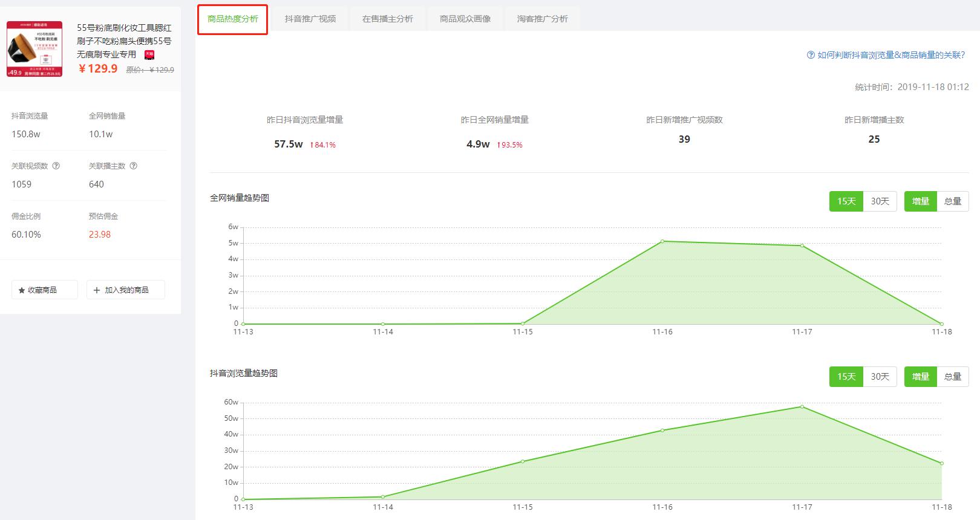Viewport: 980px width, 520px height.
Task: Click the 收藏商品 button
Action: 45,290
